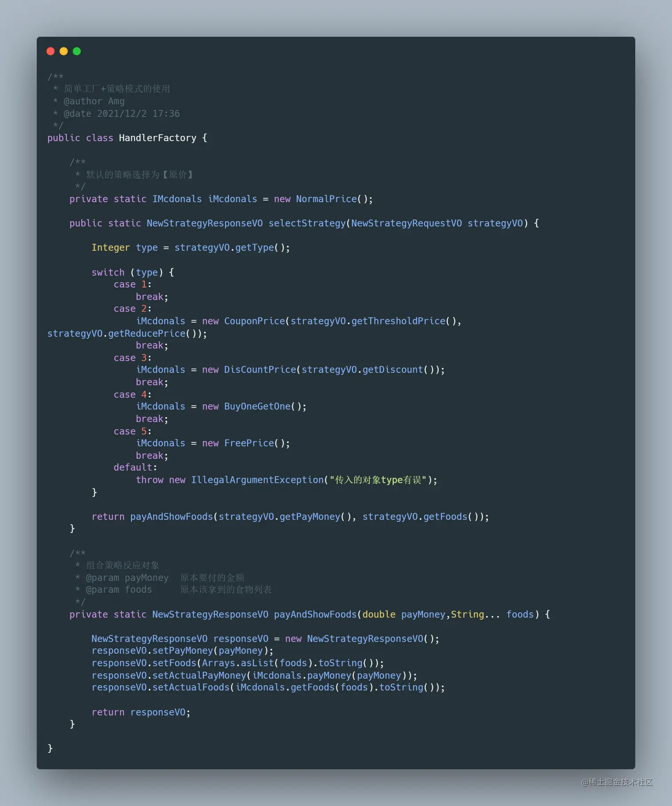Click 'new NewStrategyResponseVO()' expression
This screenshot has height=806, width=672.
click(359, 639)
